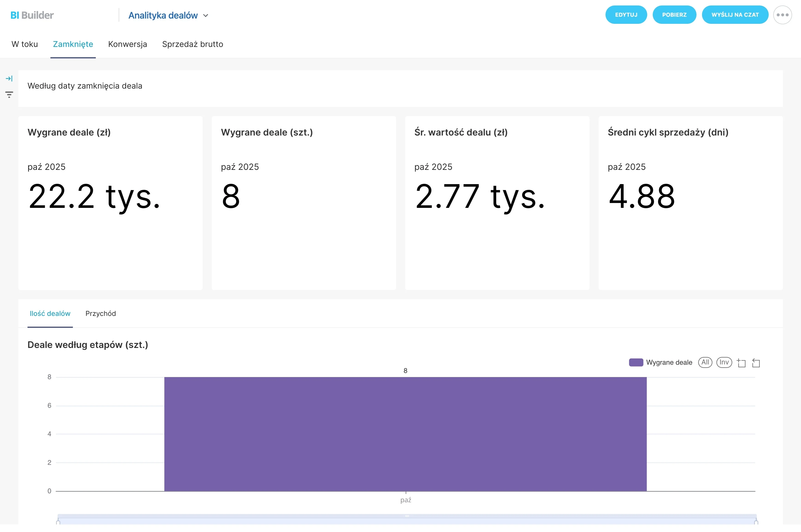This screenshot has height=532, width=801.
Task: Expand the collapsed filter sidebar arrow
Action: point(9,79)
